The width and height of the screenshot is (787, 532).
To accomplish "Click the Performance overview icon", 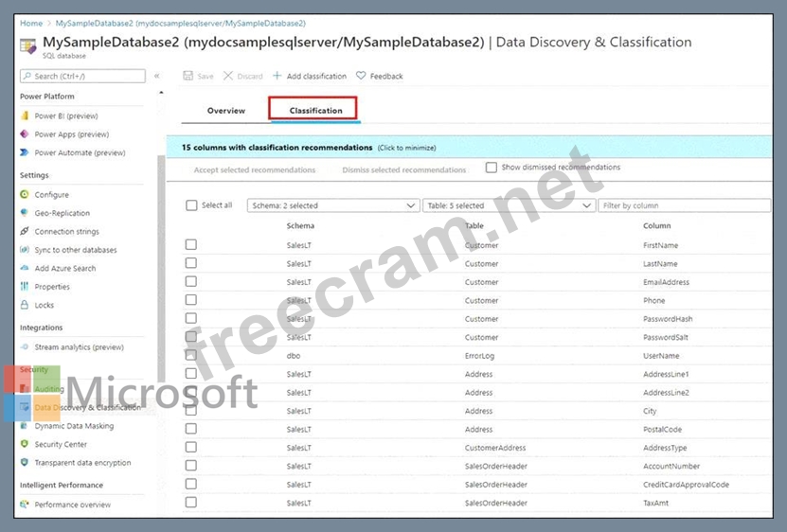I will pyautogui.click(x=24, y=505).
